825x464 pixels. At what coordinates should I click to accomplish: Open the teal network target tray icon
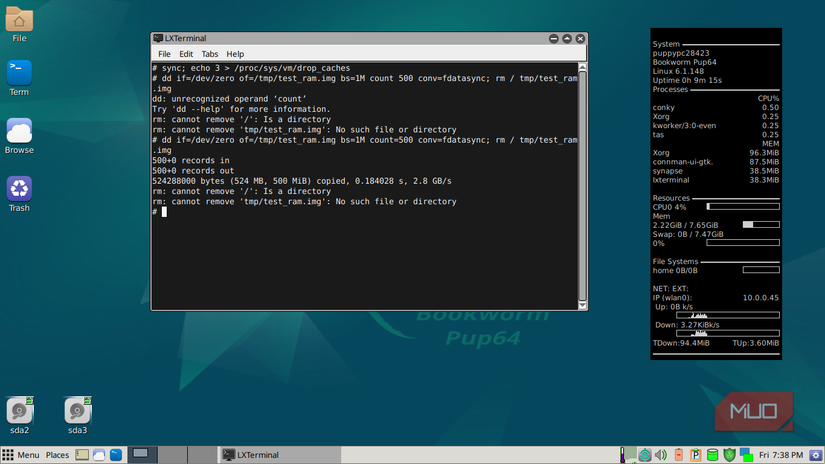(x=645, y=455)
